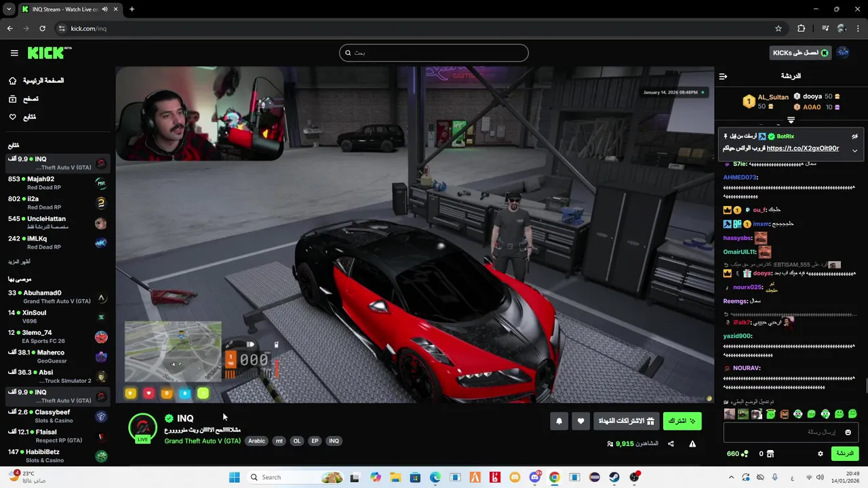Open iMLKq channel in sidebar

[x=58, y=242]
